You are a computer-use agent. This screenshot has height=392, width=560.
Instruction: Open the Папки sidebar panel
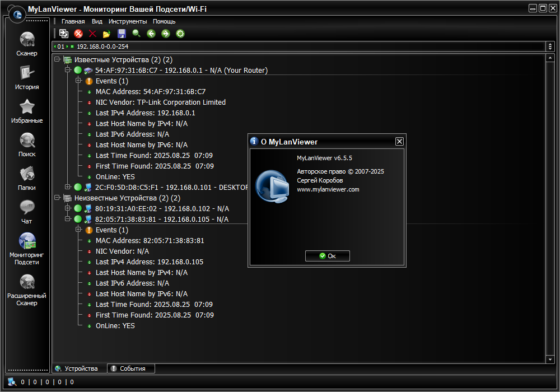pos(27,178)
